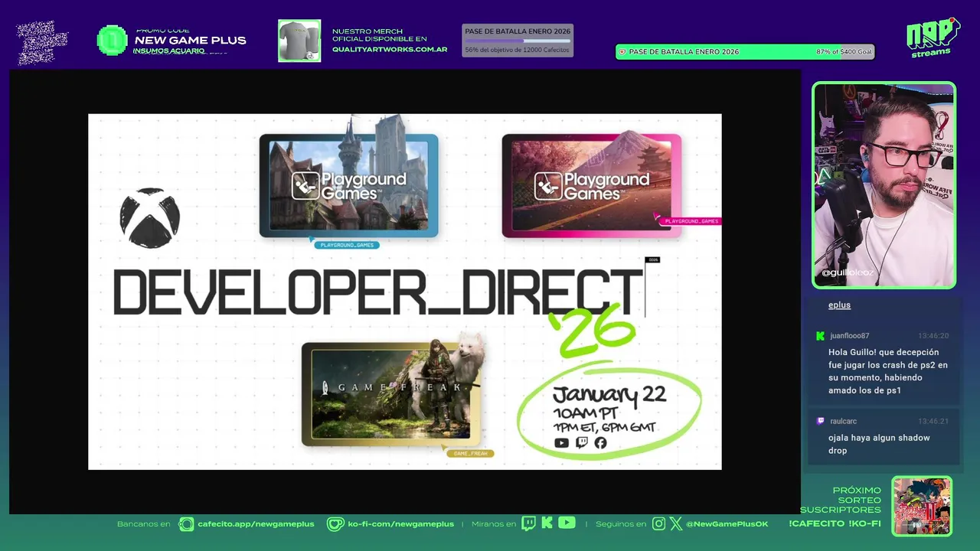The image size is (980, 551).
Task: Click the streamer webcam feed
Action: (x=884, y=185)
